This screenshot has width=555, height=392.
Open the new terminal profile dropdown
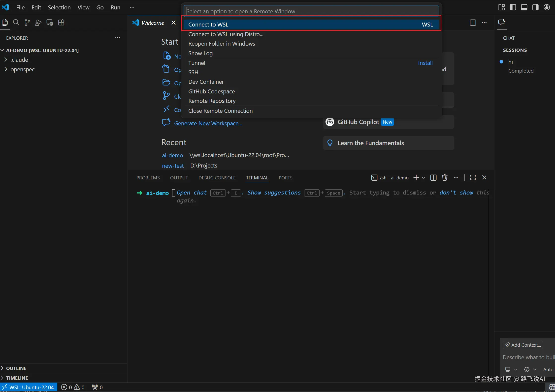pyautogui.click(x=424, y=178)
